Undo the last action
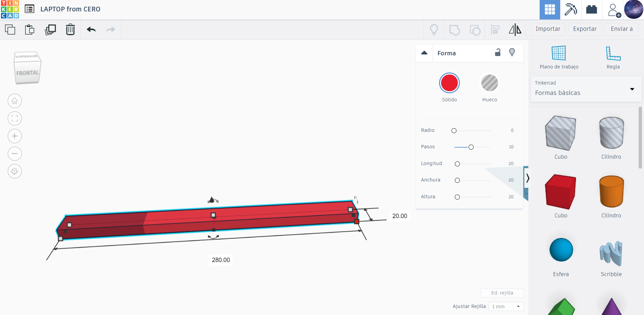Screen dimensions: 644x315 91,30
